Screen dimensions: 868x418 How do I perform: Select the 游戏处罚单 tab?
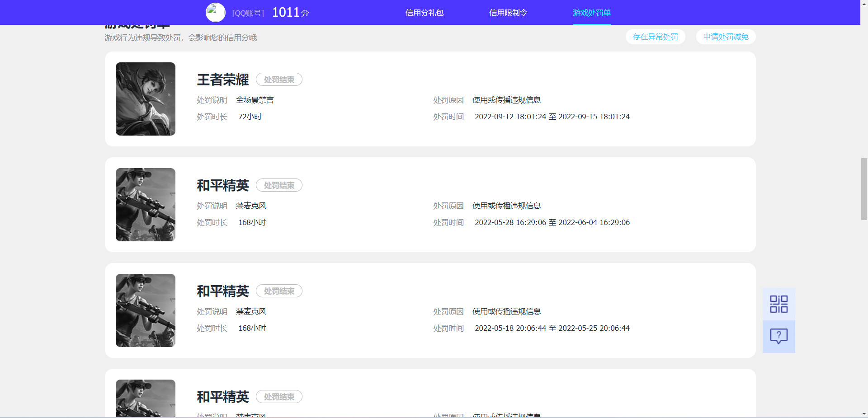[592, 13]
